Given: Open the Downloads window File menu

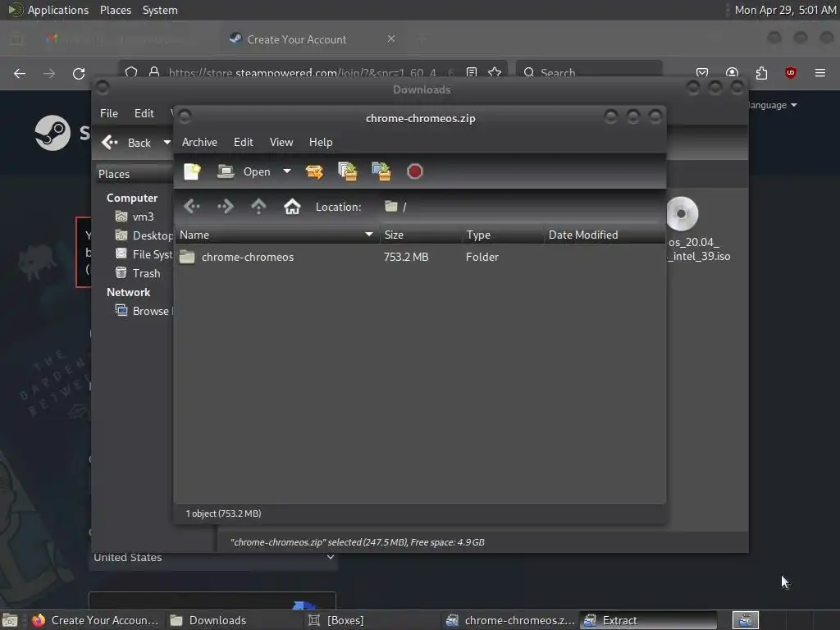Looking at the screenshot, I should coord(109,113).
